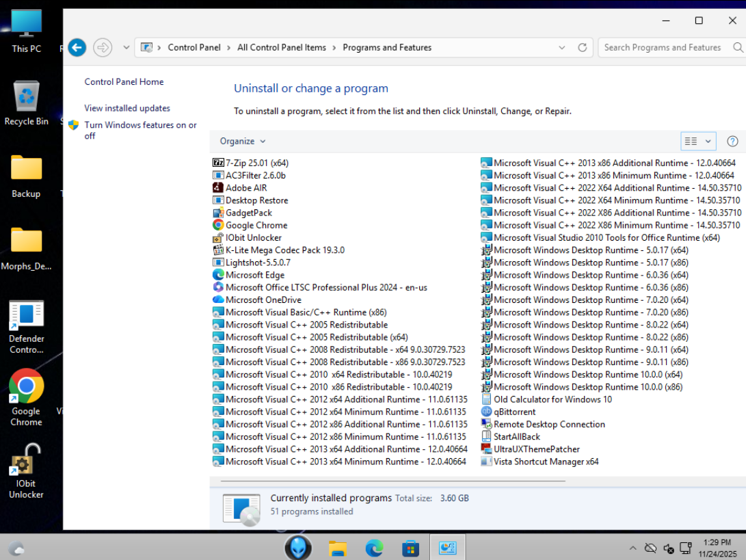Click the horizontal scrollbar under program list
Image resolution: width=746 pixels, height=560 pixels.
393,481
